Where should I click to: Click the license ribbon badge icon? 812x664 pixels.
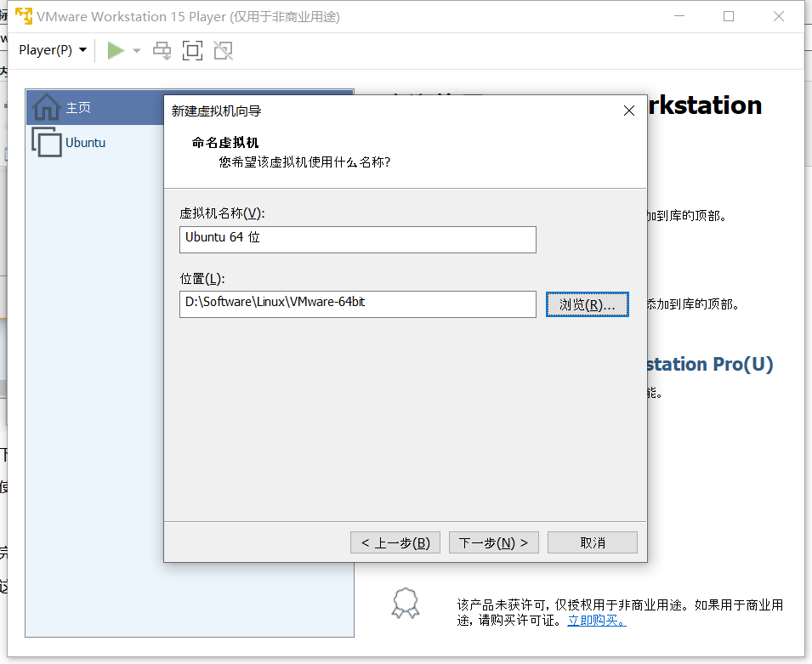point(406,604)
